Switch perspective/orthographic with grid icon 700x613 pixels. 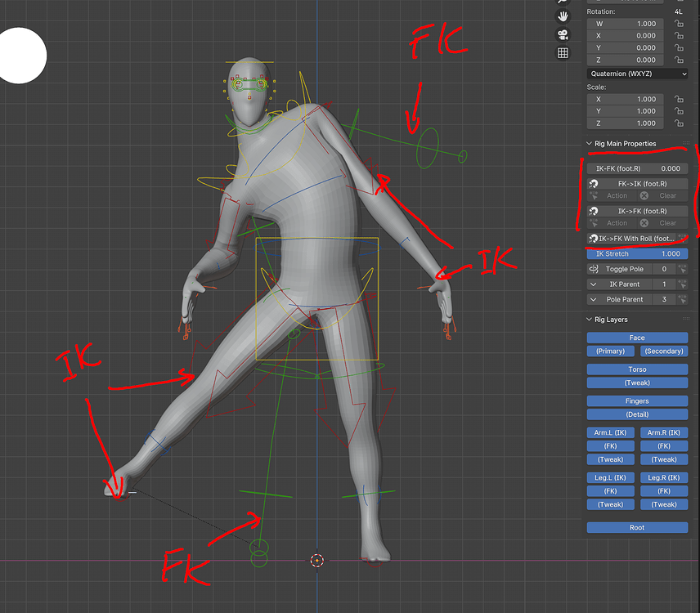coord(563,53)
